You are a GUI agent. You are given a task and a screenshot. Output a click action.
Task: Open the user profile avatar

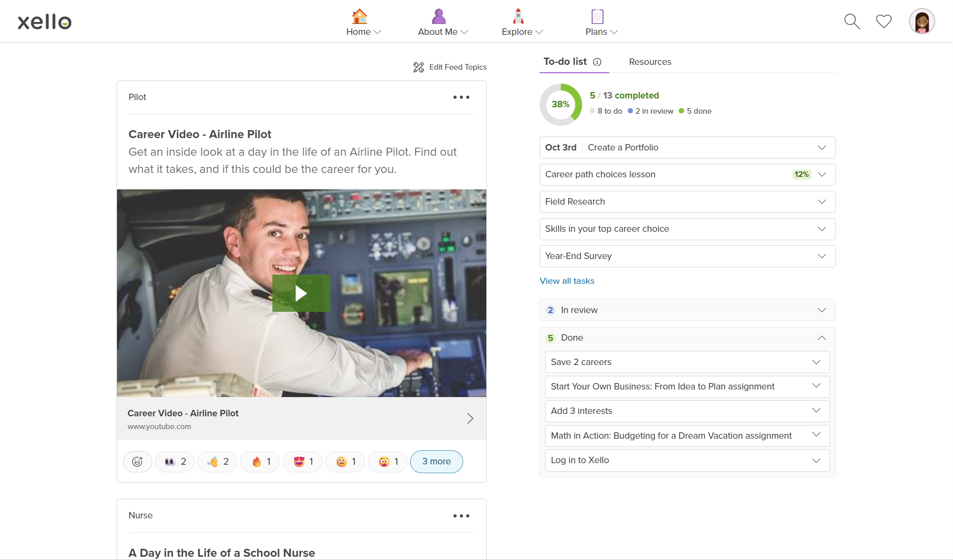[x=921, y=22]
